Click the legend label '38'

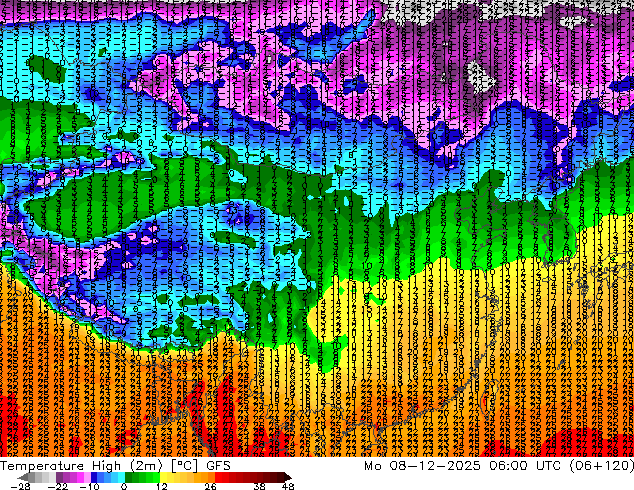[x=259, y=486]
